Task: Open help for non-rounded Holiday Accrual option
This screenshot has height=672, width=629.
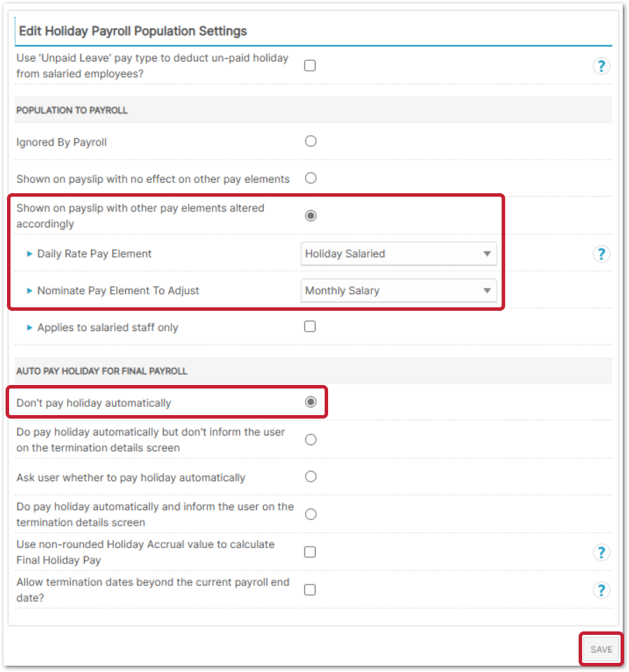Action: (x=601, y=553)
